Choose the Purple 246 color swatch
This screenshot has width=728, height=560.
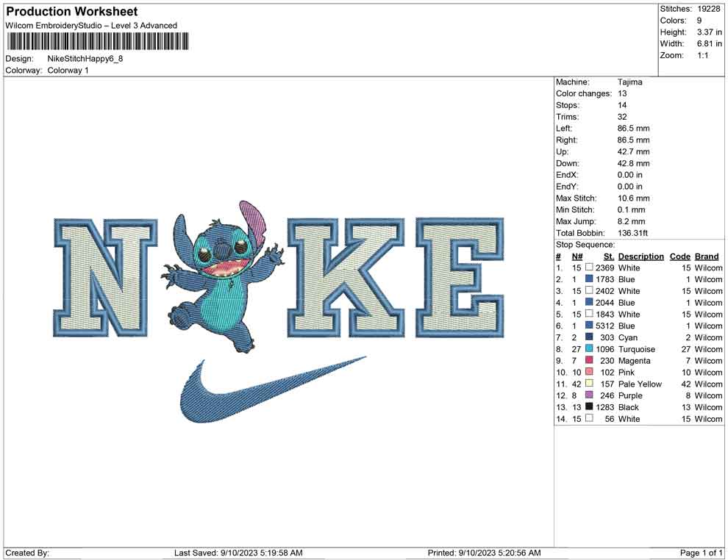589,395
